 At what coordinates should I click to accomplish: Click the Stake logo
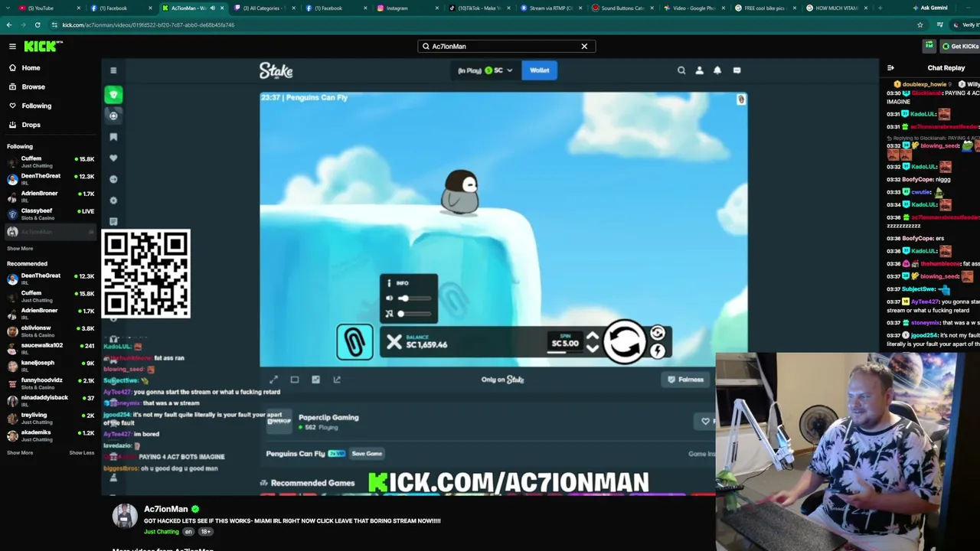coord(276,70)
